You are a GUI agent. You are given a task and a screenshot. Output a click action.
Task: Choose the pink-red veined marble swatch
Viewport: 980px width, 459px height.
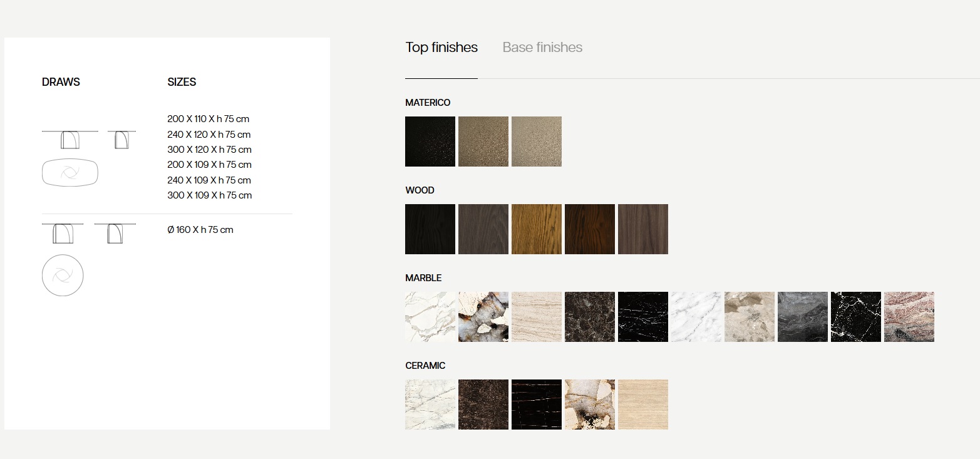coord(909,317)
